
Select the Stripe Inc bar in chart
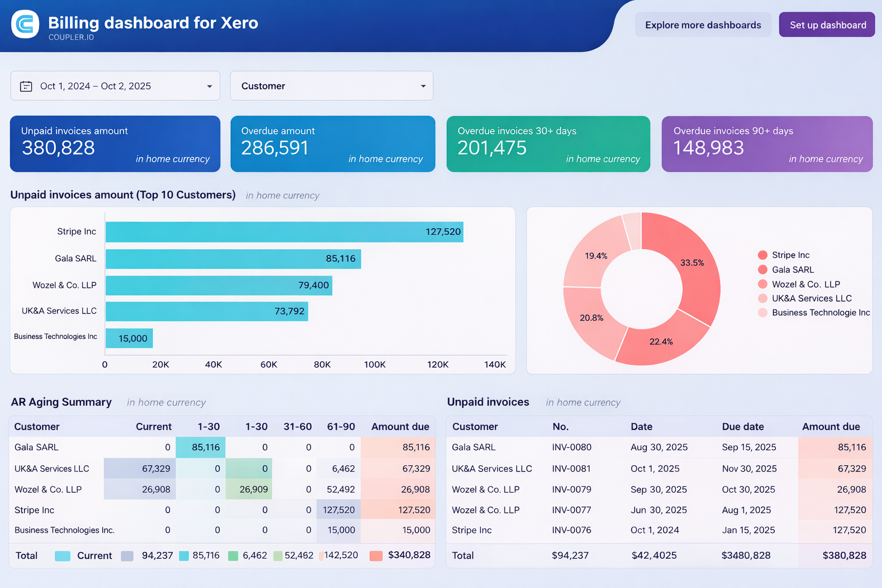[x=284, y=232]
